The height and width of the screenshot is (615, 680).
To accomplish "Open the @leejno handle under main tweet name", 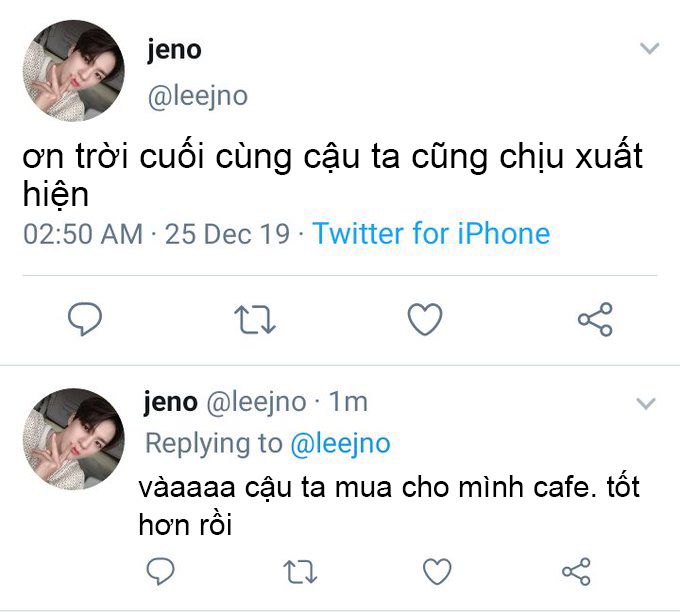I will [x=198, y=95].
